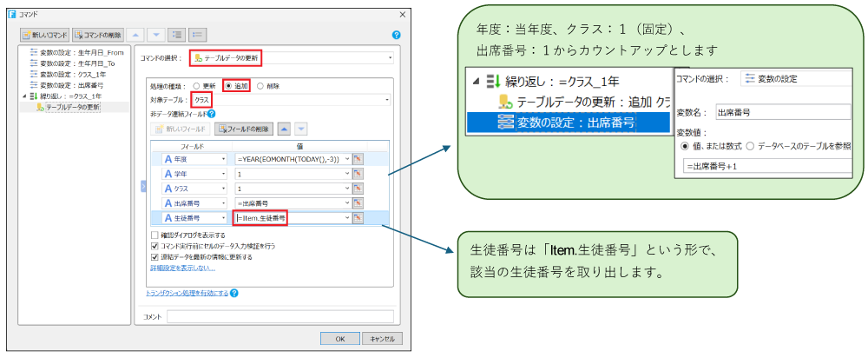Click the indent command level icon
868x358 pixels.
[178, 35]
